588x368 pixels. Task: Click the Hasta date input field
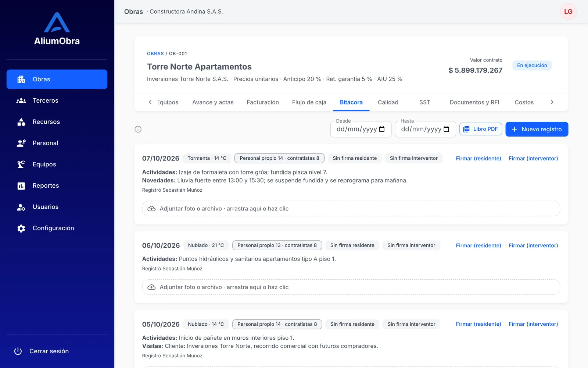coord(425,129)
